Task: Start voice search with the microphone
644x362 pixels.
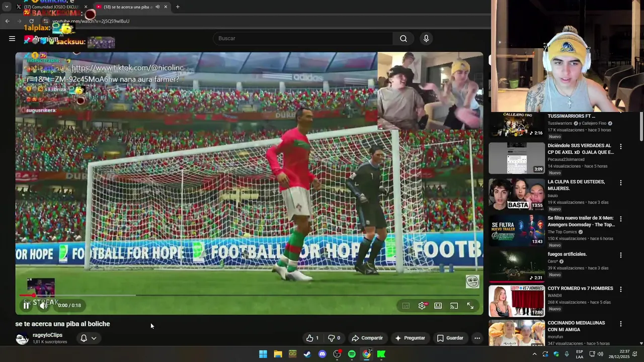Action: [x=426, y=38]
